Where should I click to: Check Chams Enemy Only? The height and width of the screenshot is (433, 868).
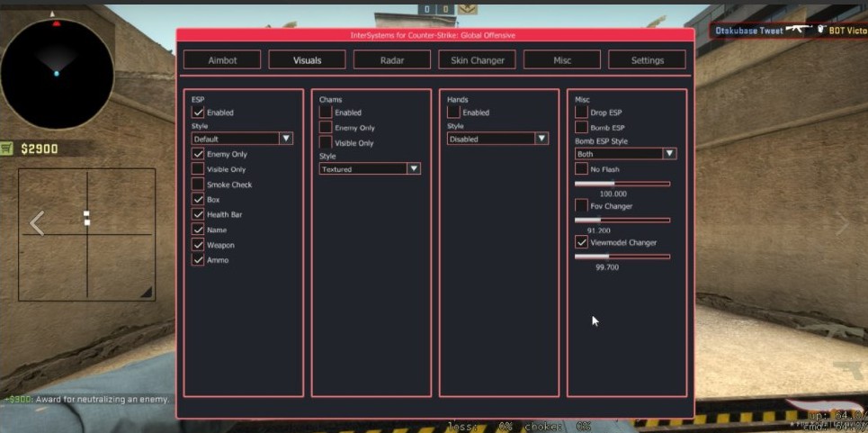[326, 127]
